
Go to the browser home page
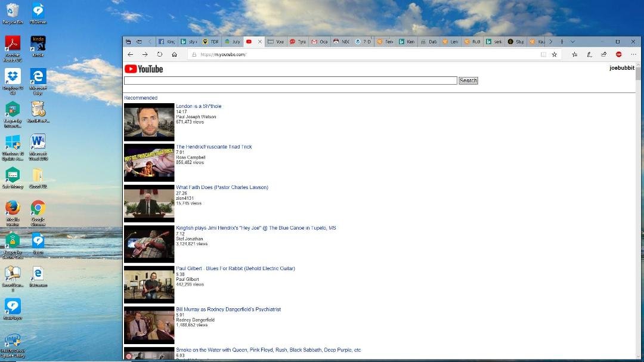(x=175, y=54)
